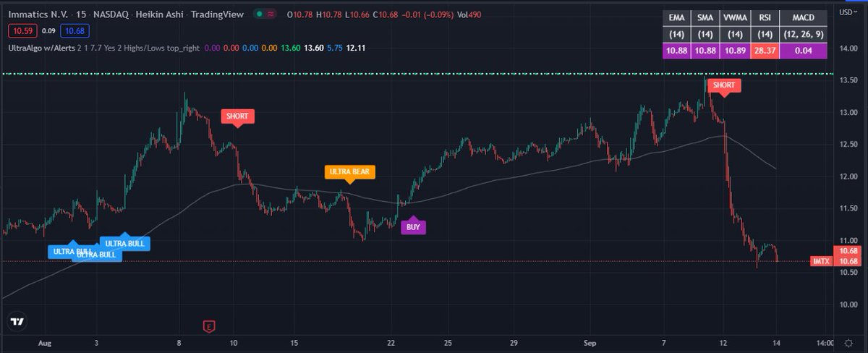Click the orange ULTRA BEAR signal label
The image size is (868, 353).
pyautogui.click(x=349, y=172)
